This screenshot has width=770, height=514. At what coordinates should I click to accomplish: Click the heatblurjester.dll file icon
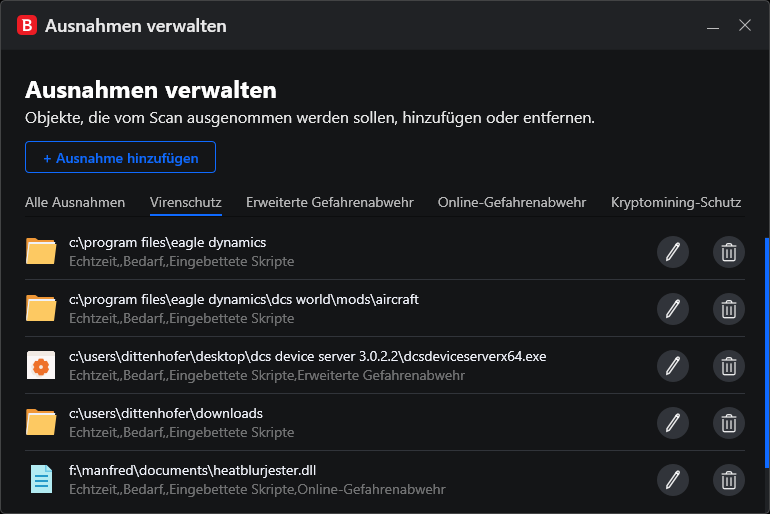click(x=41, y=479)
